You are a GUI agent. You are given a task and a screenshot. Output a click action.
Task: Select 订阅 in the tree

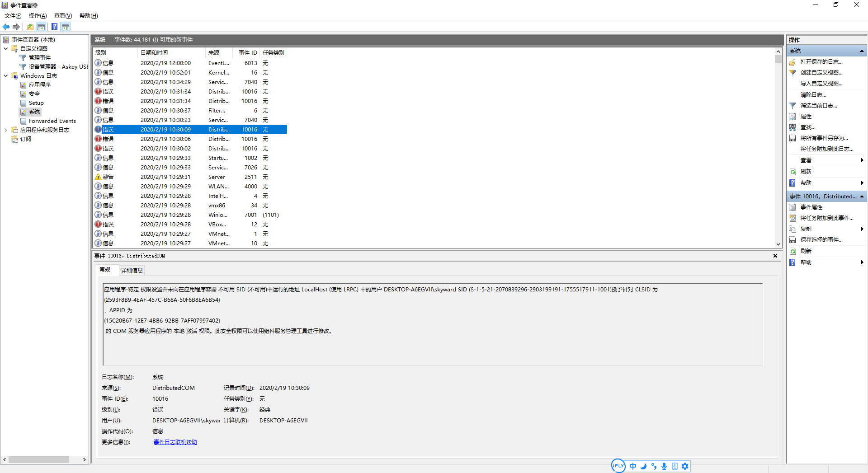pyautogui.click(x=26, y=139)
